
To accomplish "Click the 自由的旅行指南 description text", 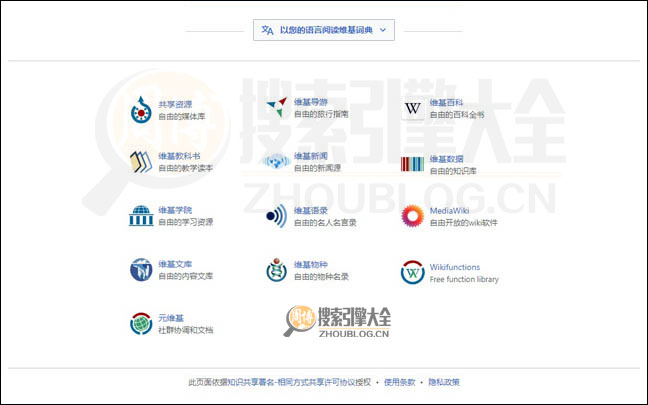I will [x=321, y=114].
